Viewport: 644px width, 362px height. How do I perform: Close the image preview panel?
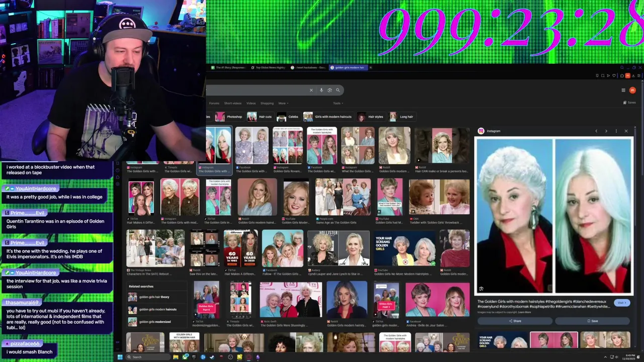(x=626, y=131)
